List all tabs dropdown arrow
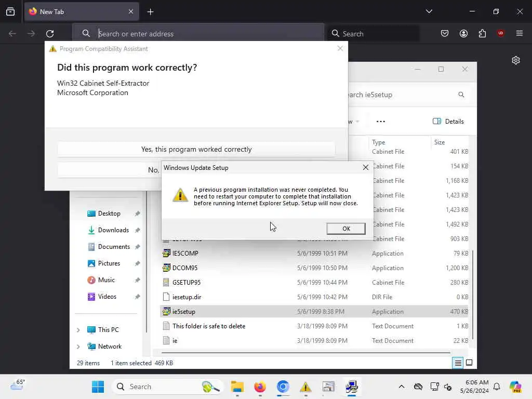Viewport: 532px width, 399px height. coord(429,11)
